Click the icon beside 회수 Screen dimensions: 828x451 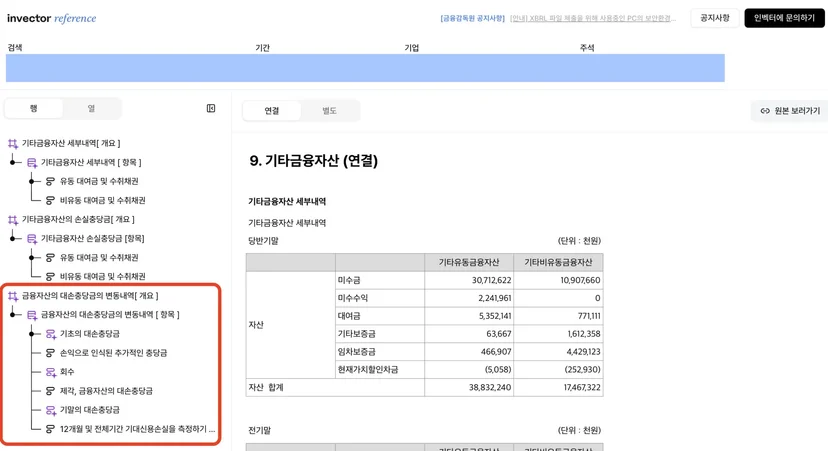coord(51,372)
